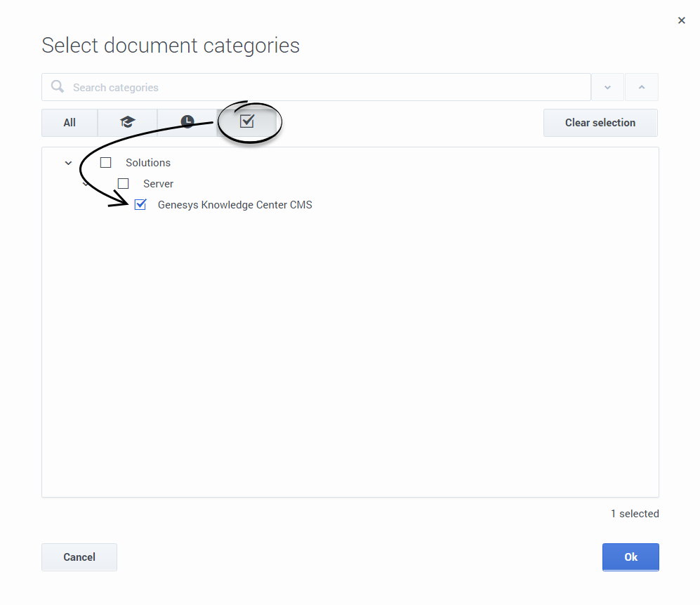Collapse the Solutions tree node
Screen dimensions: 700x605
[68, 163]
